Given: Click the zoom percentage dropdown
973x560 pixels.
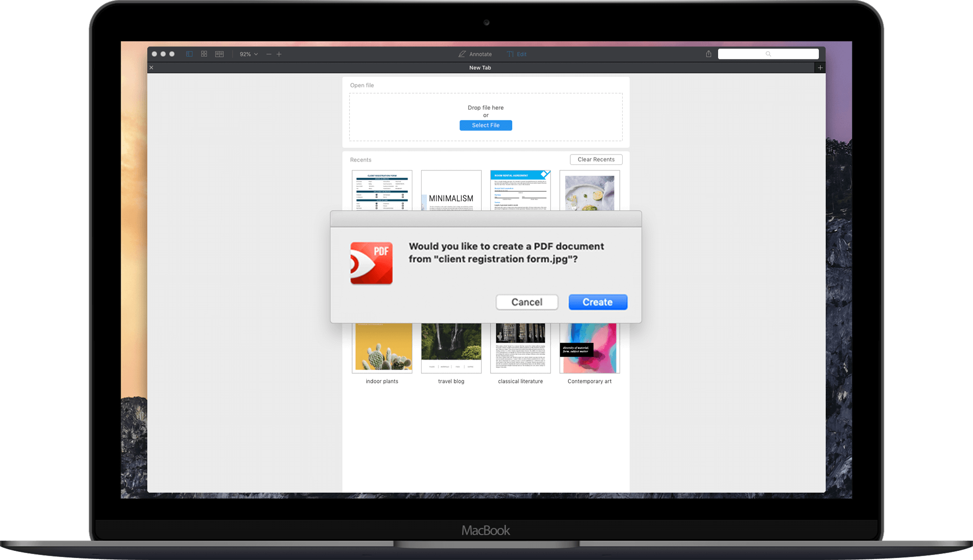Looking at the screenshot, I should [247, 54].
